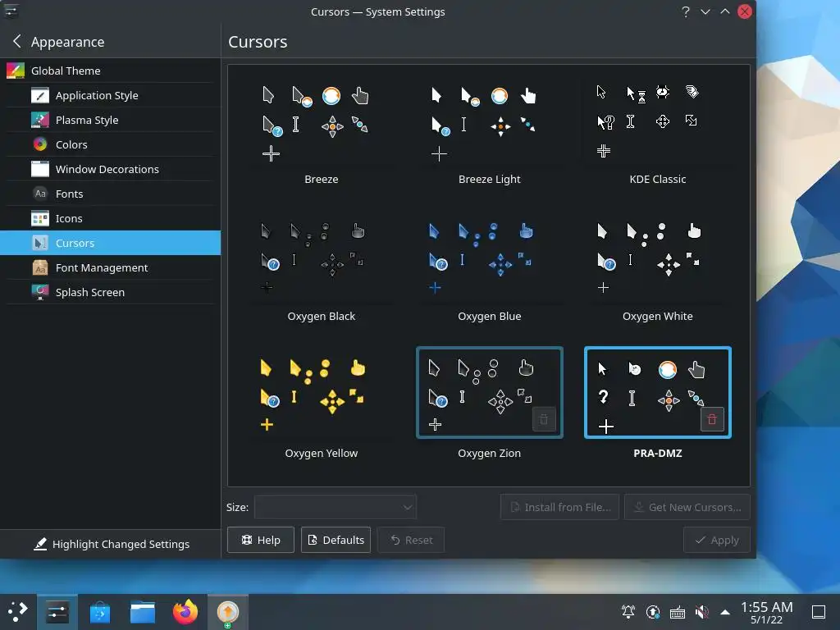The width and height of the screenshot is (840, 630).
Task: Open Colors settings
Action: click(x=111, y=144)
